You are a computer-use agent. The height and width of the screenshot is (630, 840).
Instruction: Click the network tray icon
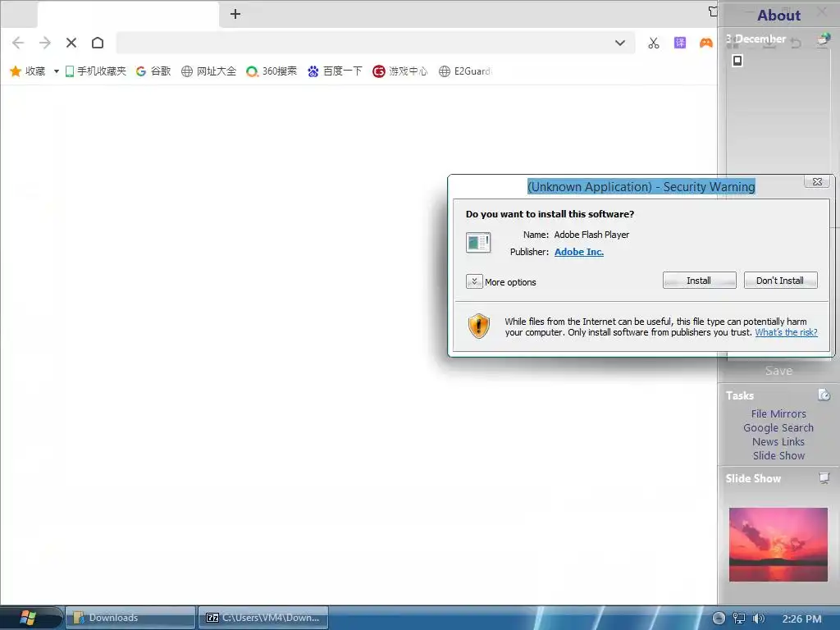(x=739, y=619)
